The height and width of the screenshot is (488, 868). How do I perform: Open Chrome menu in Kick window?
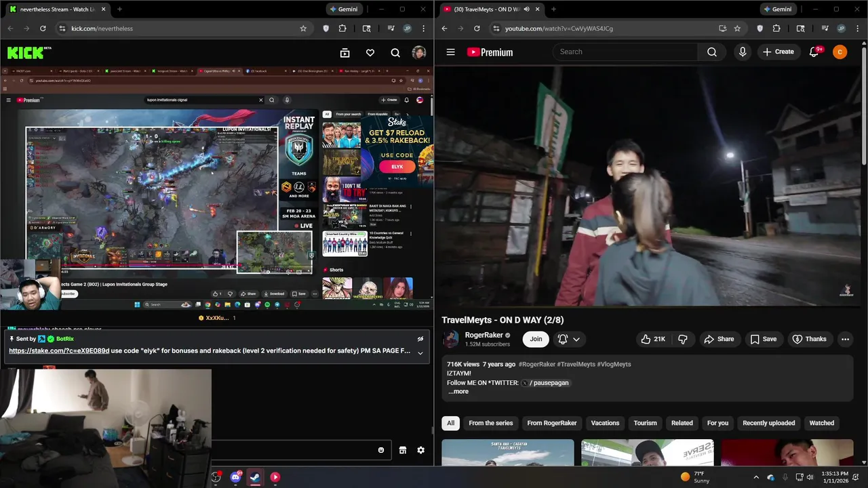tap(424, 28)
